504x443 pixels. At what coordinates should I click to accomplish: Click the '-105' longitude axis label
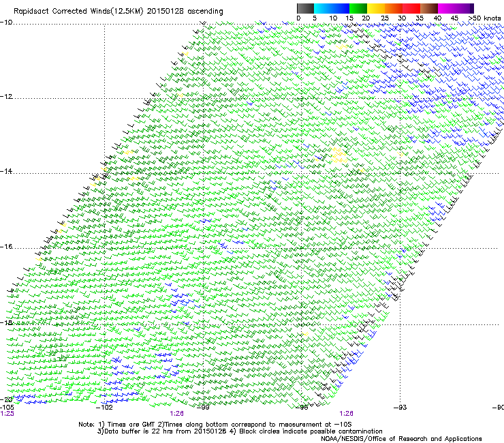click(x=7, y=408)
